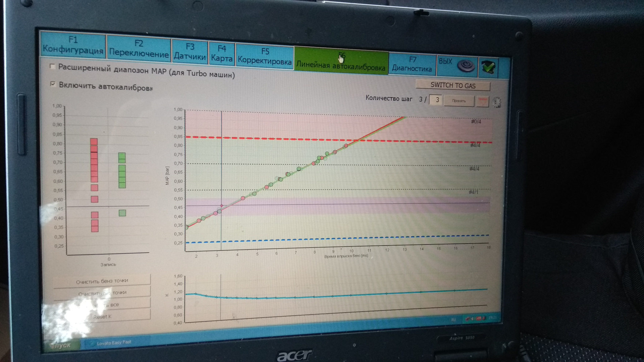This screenshot has width=644, height=362.
Task: Click the ВЫХ power exit icon
Action: click(x=466, y=65)
